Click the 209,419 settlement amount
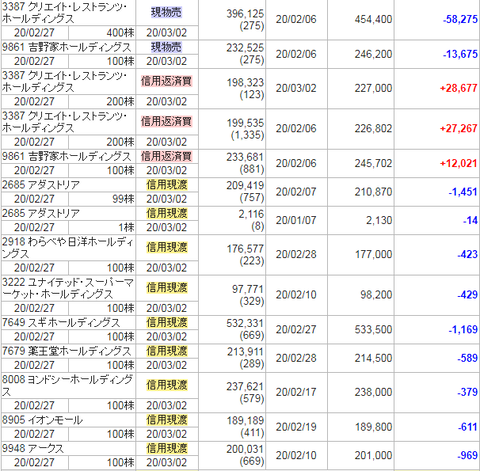The width and height of the screenshot is (480, 471). pos(245,186)
